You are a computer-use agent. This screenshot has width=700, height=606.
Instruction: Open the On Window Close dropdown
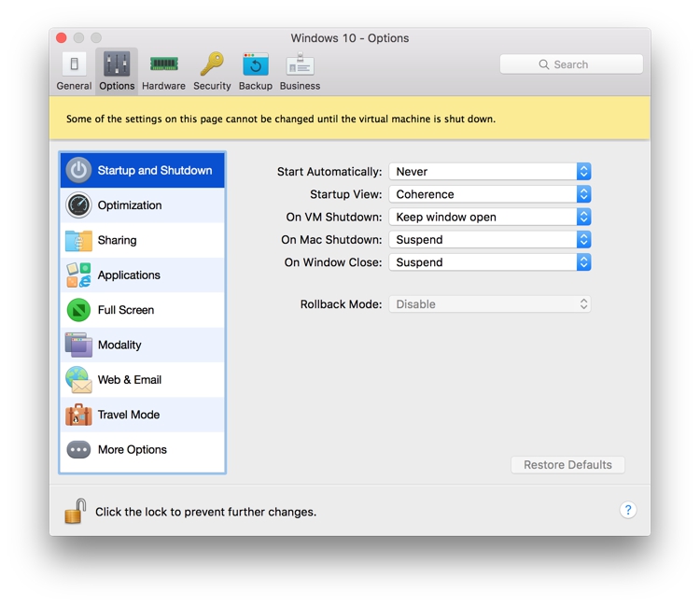click(490, 262)
